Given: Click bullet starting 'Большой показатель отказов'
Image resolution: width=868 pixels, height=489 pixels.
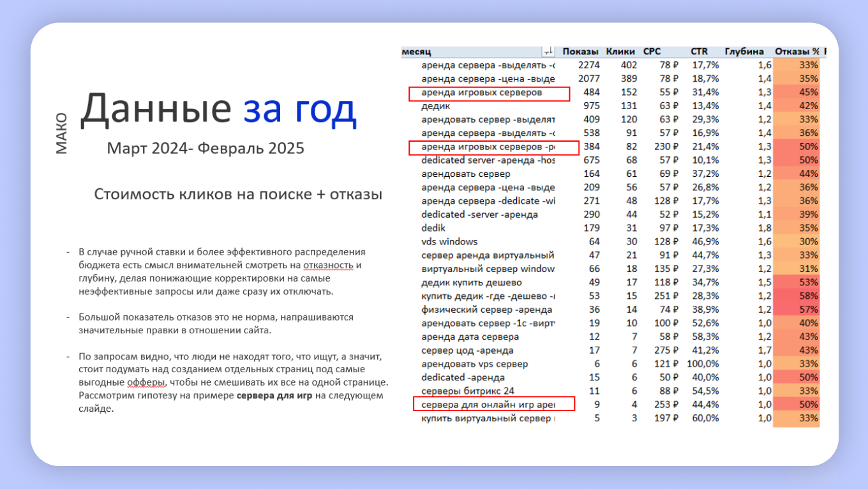Looking at the screenshot, I should coord(216,324).
